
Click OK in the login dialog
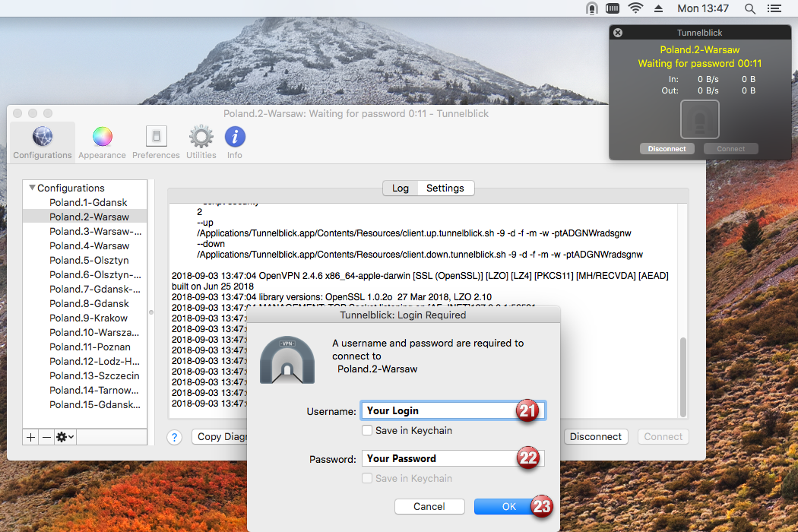click(x=509, y=507)
